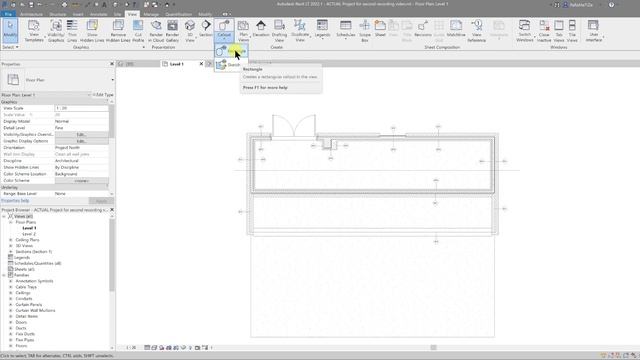Select the Cut Profile tool
Viewport: 640px width, 360px height.
click(x=138, y=31)
